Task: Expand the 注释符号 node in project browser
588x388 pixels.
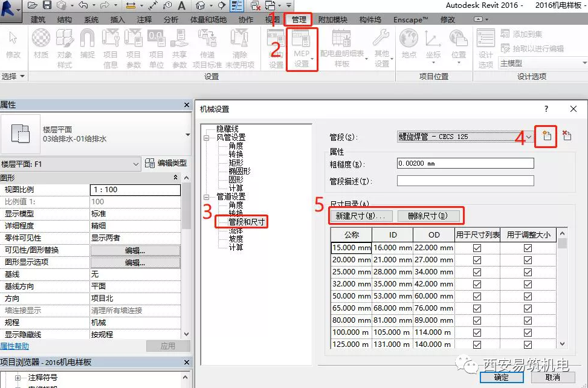Action: [x=18, y=378]
